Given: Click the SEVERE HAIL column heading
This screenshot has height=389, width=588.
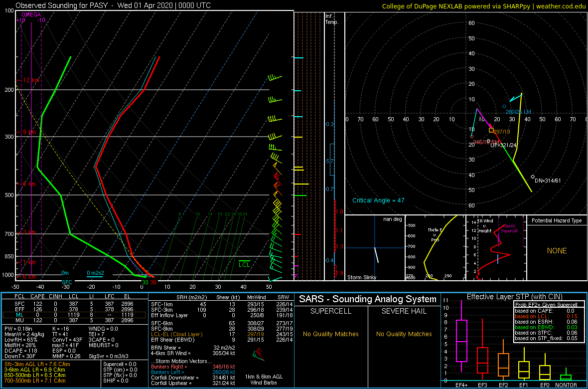Looking at the screenshot, I should click(x=405, y=312).
